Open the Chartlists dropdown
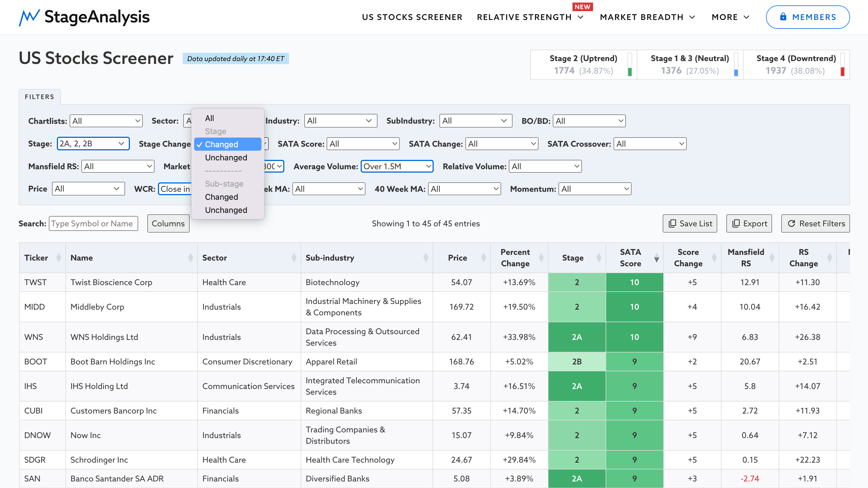The height and width of the screenshot is (488, 868). 106,121
